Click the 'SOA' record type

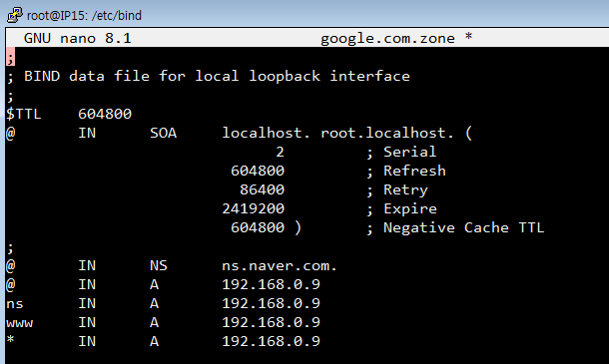[x=163, y=133]
